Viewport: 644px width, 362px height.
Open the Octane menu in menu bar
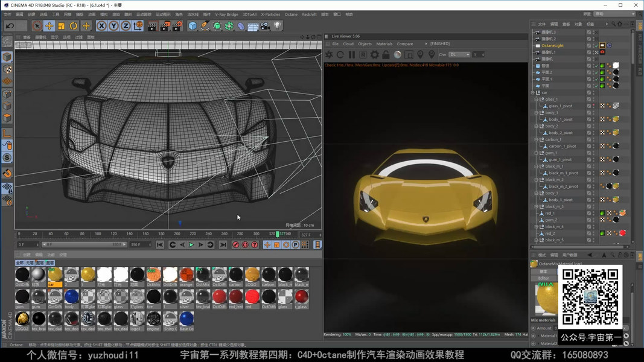[291, 14]
